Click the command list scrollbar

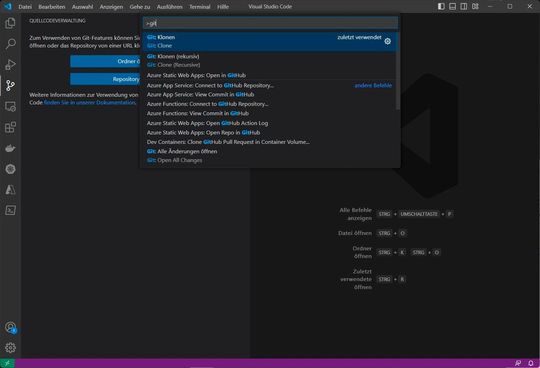point(397,72)
